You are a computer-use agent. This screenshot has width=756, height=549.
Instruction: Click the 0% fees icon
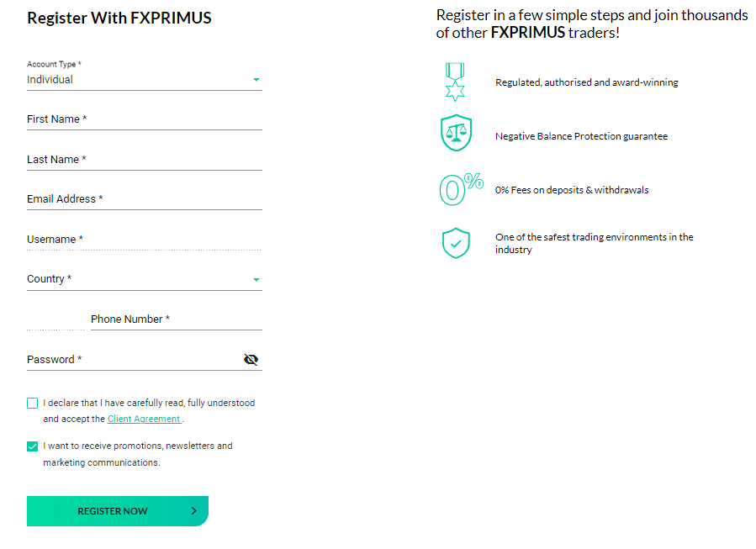[461, 189]
